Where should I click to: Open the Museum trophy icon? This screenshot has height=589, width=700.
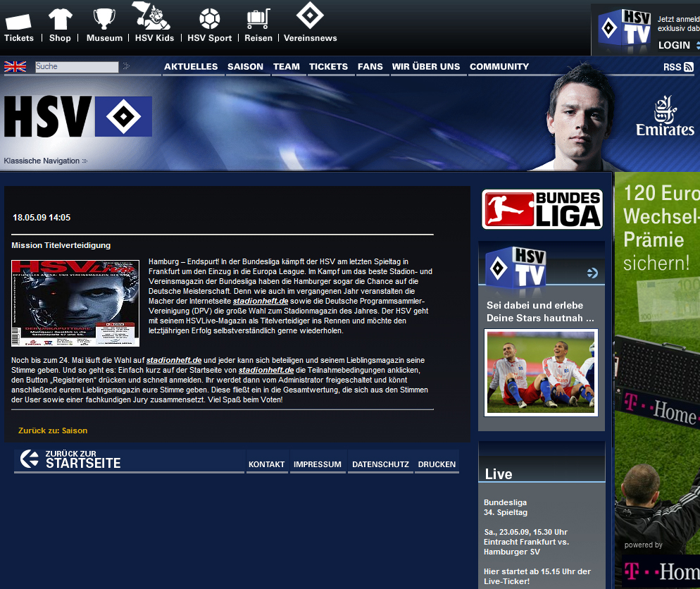click(x=104, y=19)
